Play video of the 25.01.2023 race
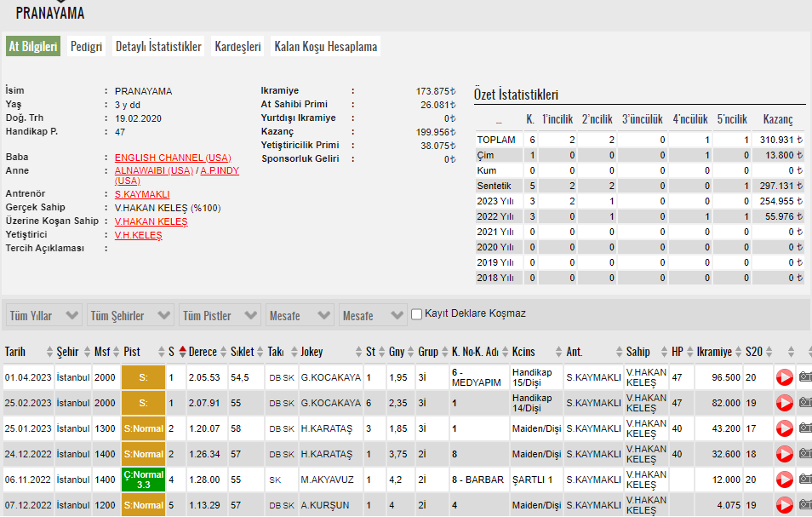The image size is (812, 517). pos(784,428)
